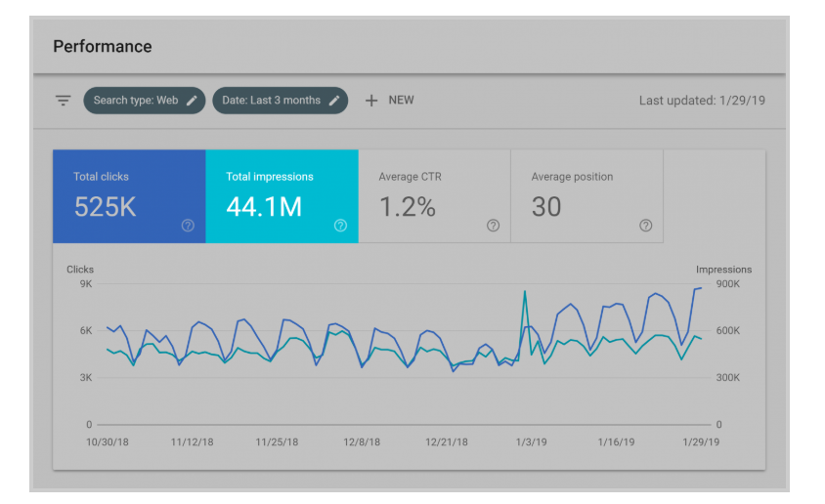Screen dimensions: 825x504
Task: Select the impressions spike near 1/3/19
Action: tap(525, 291)
